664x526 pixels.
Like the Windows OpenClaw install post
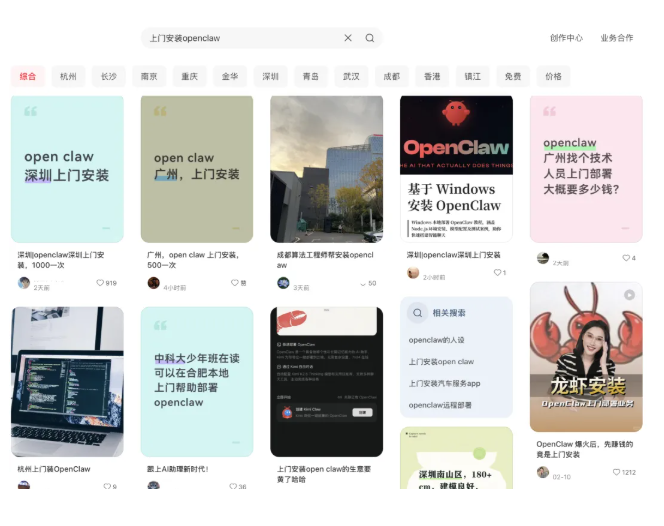coord(497,273)
